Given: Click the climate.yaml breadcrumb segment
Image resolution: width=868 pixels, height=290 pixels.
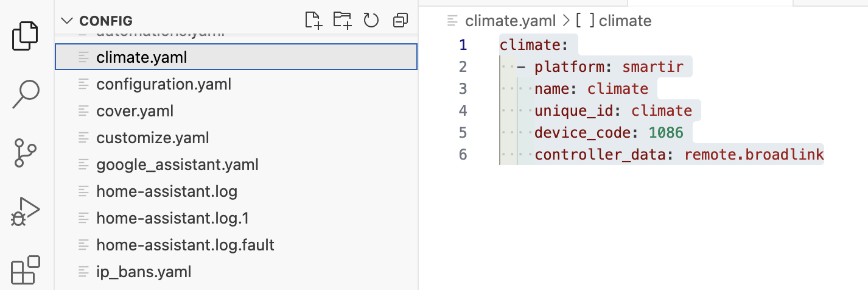Looking at the screenshot, I should click(510, 21).
